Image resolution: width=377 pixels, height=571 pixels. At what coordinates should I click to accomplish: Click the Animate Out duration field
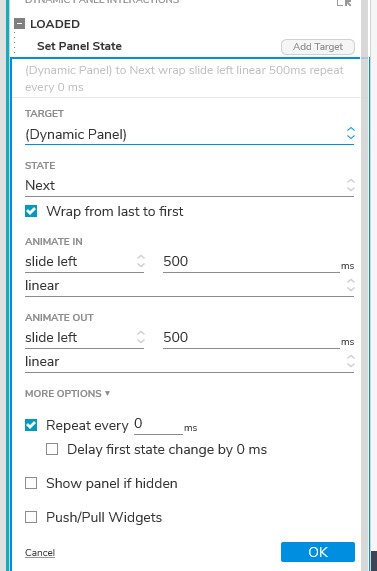point(251,337)
